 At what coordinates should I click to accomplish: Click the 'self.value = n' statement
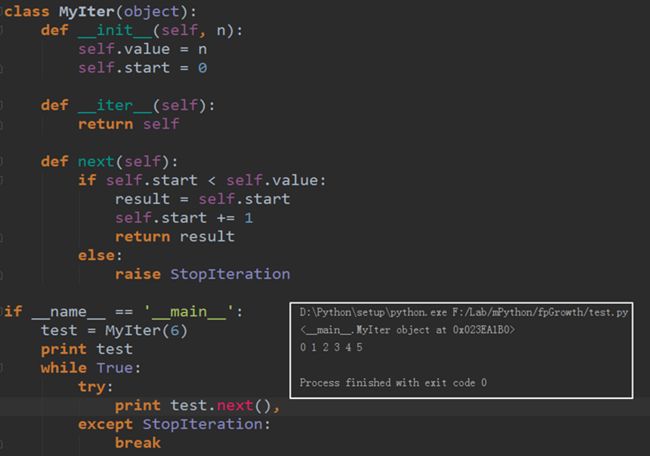click(x=143, y=49)
